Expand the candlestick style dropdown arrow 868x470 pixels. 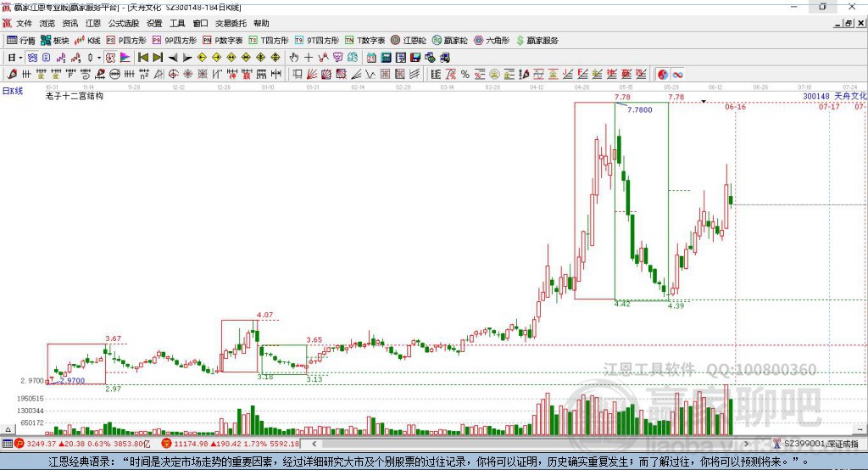99,58
